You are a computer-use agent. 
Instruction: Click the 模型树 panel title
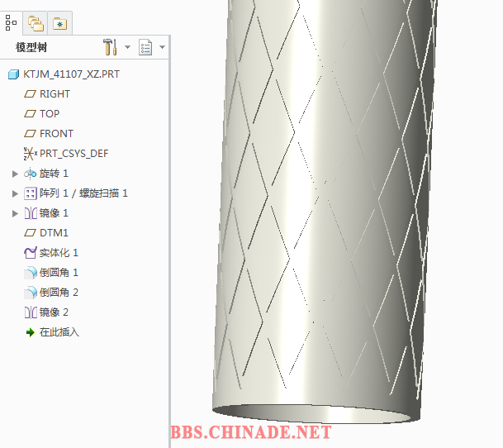click(x=31, y=47)
